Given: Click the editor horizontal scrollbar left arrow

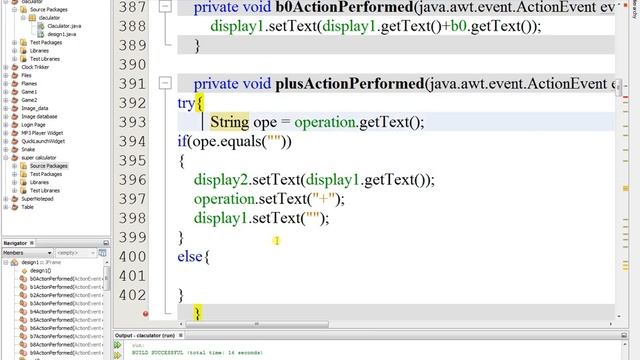Looking at the screenshot, I should [181, 324].
